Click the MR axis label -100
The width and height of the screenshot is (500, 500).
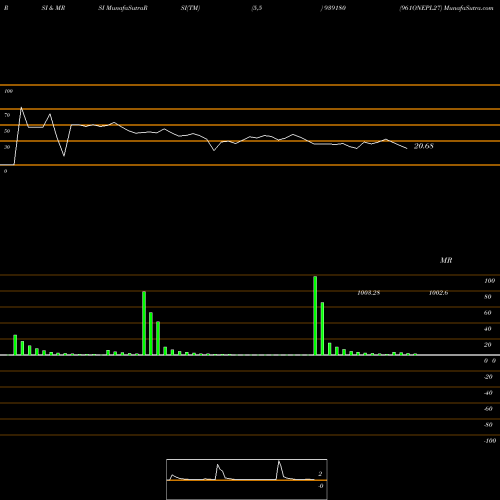pyautogui.click(x=490, y=441)
